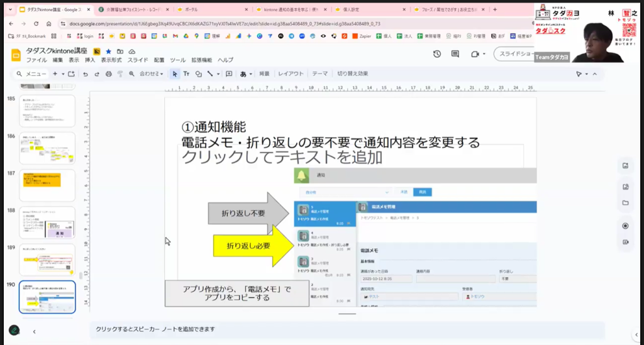
Task: Click the move-to-folder icon beside the title
Action: [x=120, y=51]
